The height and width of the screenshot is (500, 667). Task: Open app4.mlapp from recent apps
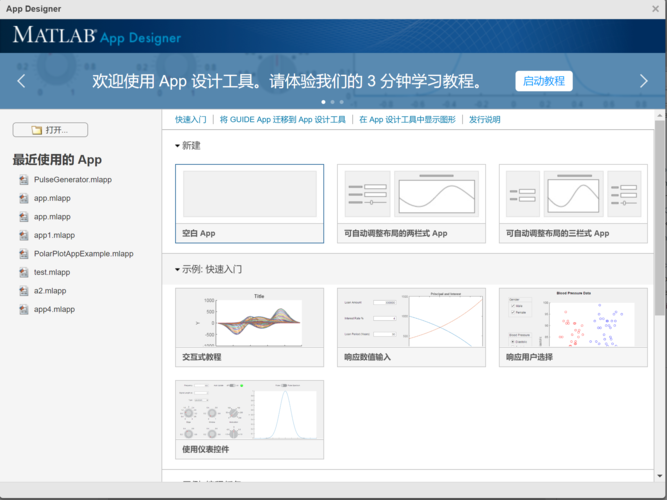point(54,309)
